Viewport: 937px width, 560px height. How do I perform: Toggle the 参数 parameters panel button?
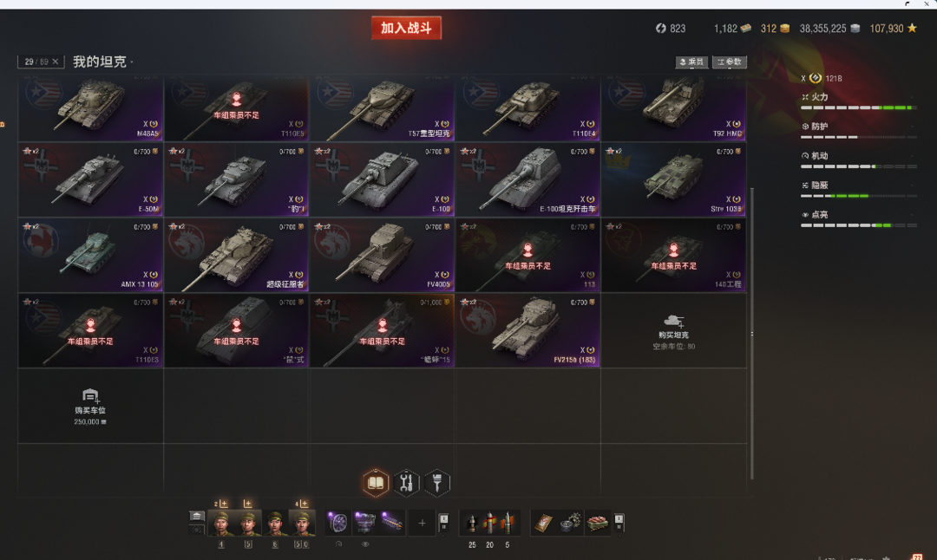pos(729,62)
